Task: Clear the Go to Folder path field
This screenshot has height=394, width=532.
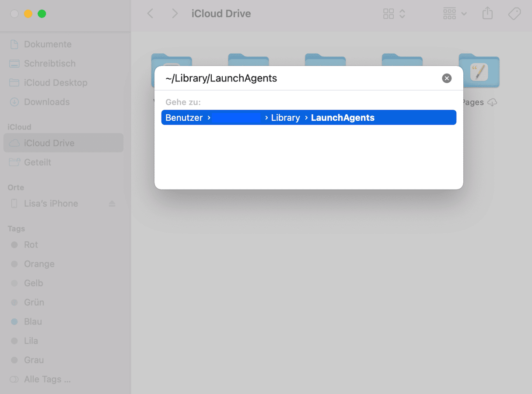Action: click(x=447, y=78)
